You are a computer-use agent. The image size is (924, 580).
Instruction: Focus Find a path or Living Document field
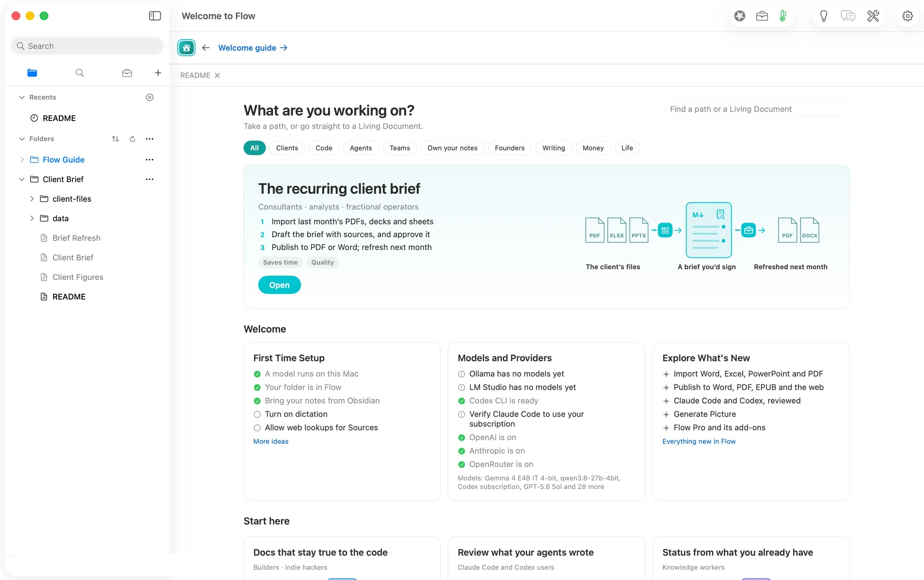(x=758, y=109)
